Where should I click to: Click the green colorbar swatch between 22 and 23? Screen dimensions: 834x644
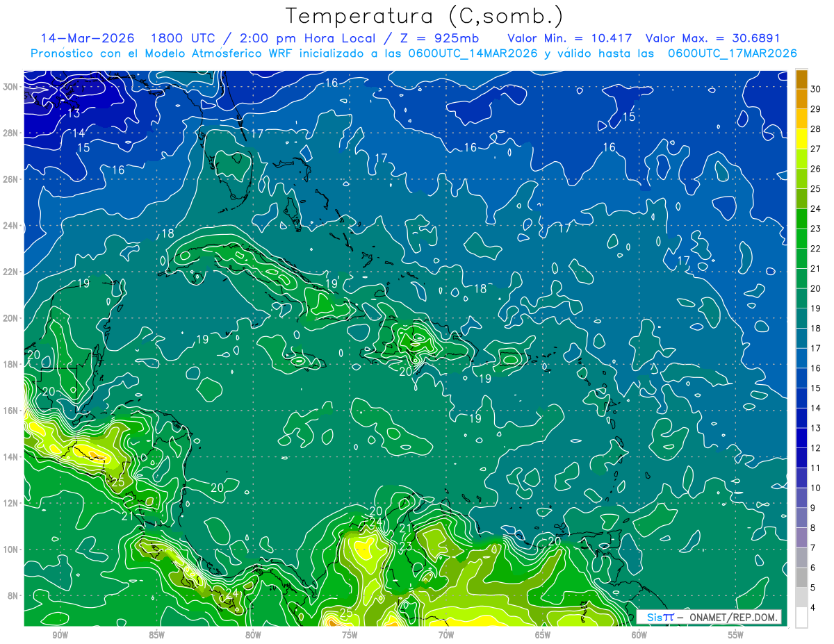801,238
